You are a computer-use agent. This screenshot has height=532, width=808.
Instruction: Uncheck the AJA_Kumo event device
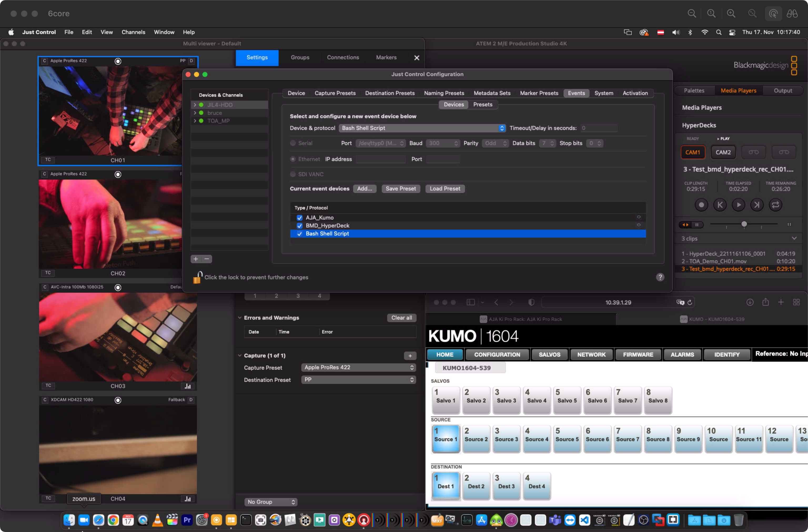[x=299, y=218]
